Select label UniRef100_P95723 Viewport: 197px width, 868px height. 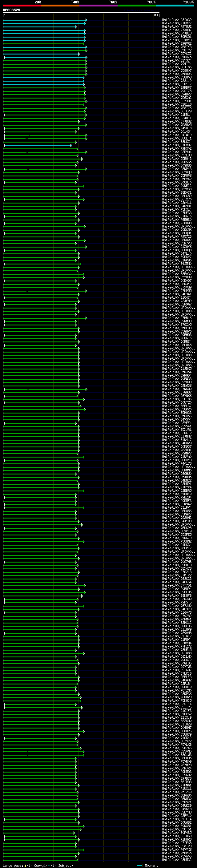tap(177, 237)
